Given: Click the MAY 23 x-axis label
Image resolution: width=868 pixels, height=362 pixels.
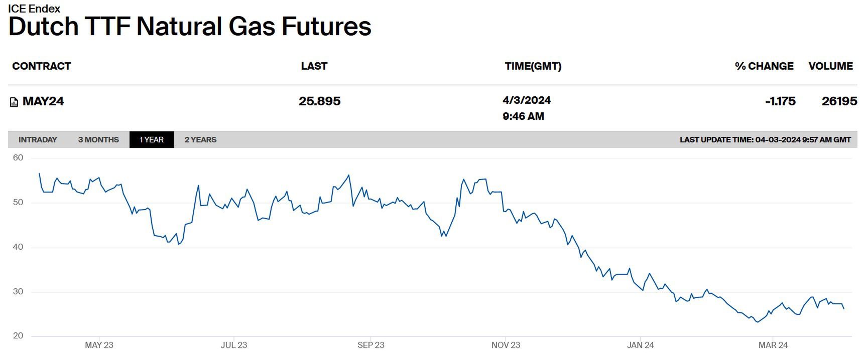Looking at the screenshot, I should click(99, 345).
